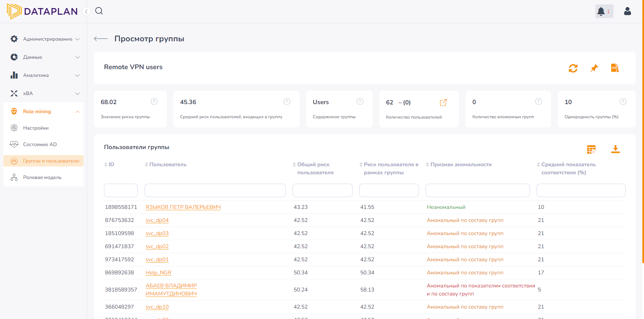Click the Пользователь filter input field
The image size is (644, 319).
click(215, 190)
